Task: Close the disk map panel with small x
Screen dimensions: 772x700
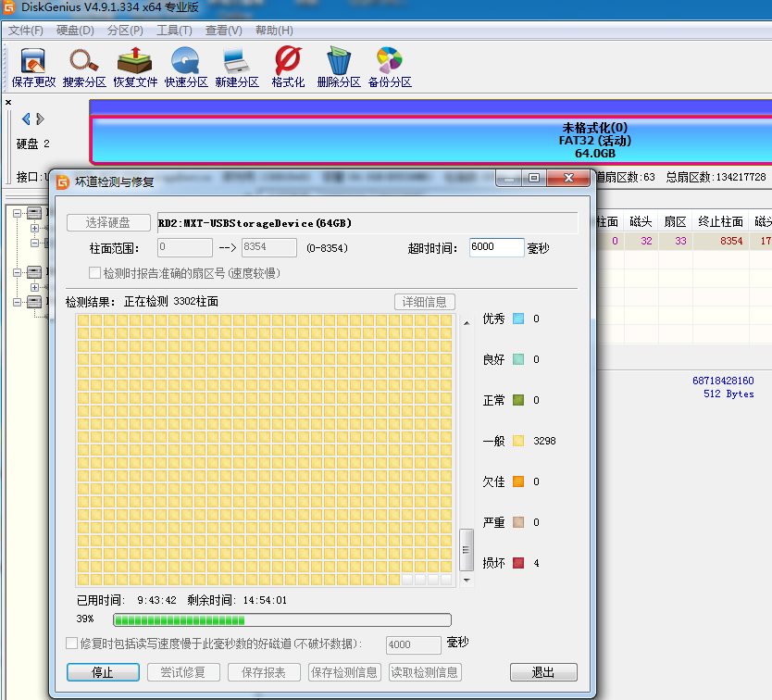Action: click(x=8, y=103)
